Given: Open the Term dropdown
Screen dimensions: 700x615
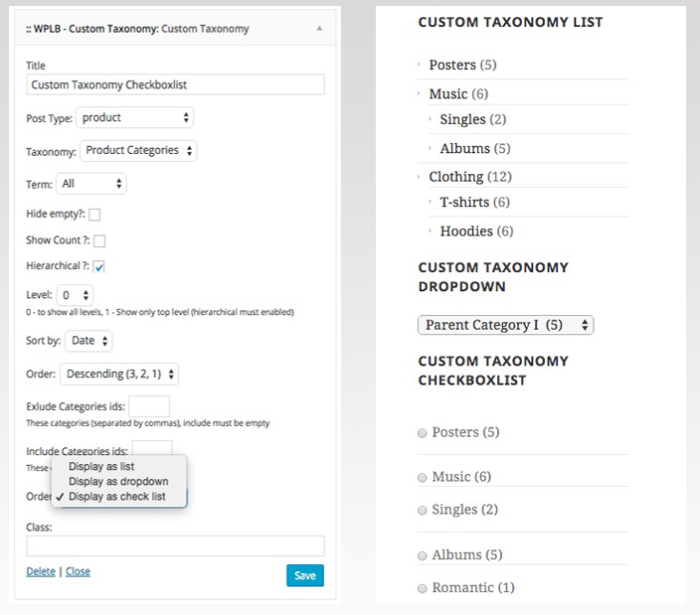Looking at the screenshot, I should (x=92, y=184).
